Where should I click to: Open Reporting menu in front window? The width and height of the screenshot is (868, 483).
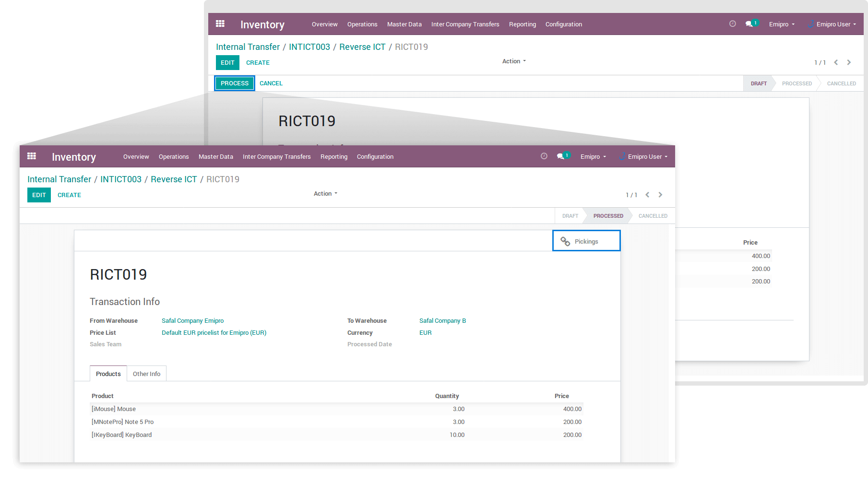(x=333, y=157)
